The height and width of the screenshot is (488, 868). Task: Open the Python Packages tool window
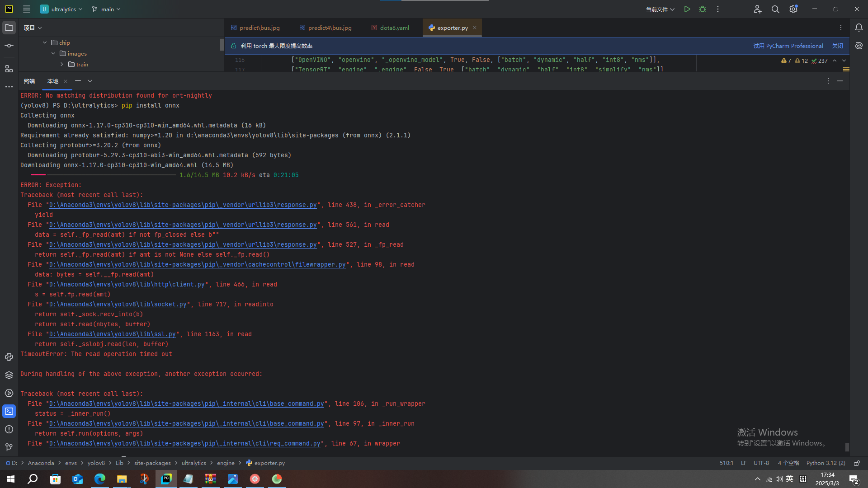[9, 375]
